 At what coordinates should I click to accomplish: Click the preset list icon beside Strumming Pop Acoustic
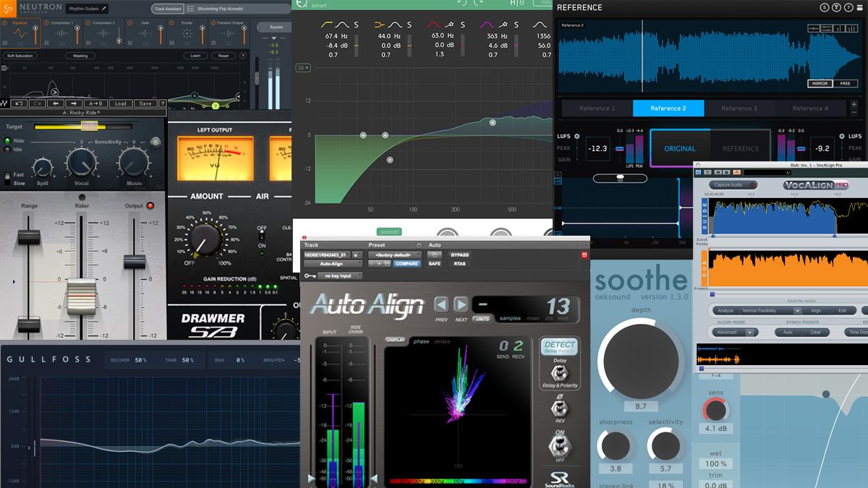pyautogui.click(x=190, y=9)
